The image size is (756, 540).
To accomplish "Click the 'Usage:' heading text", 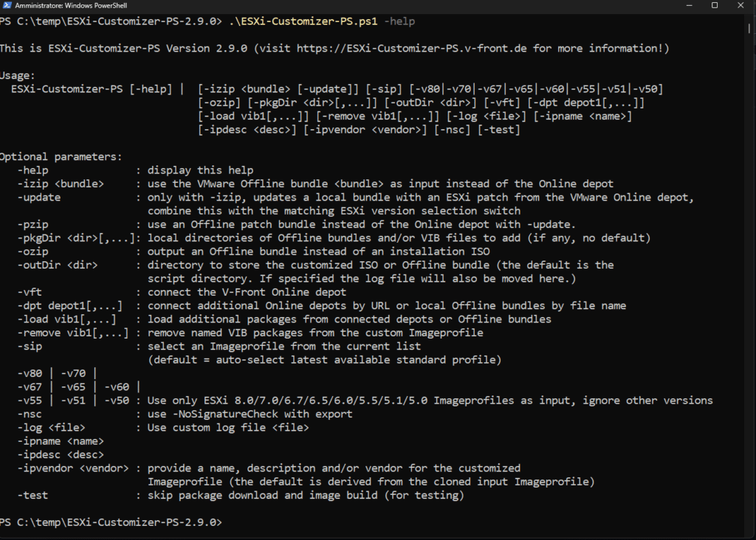I will pyautogui.click(x=18, y=75).
